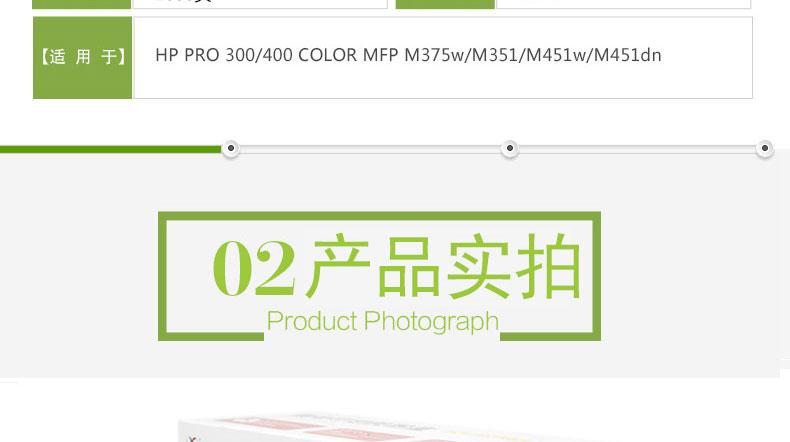This screenshot has height=442, width=790.
Task: Click the green 【适用于】 label cell
Action: (x=83, y=57)
